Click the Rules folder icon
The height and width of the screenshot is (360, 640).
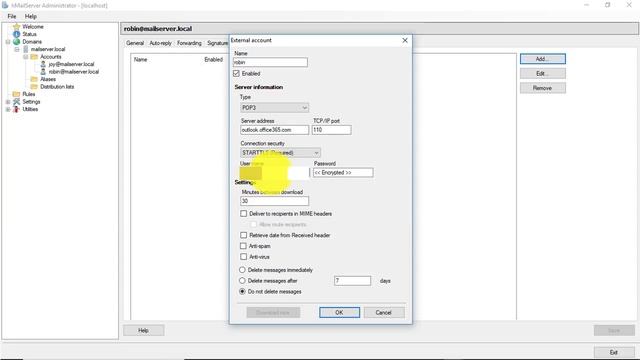pos(16,94)
